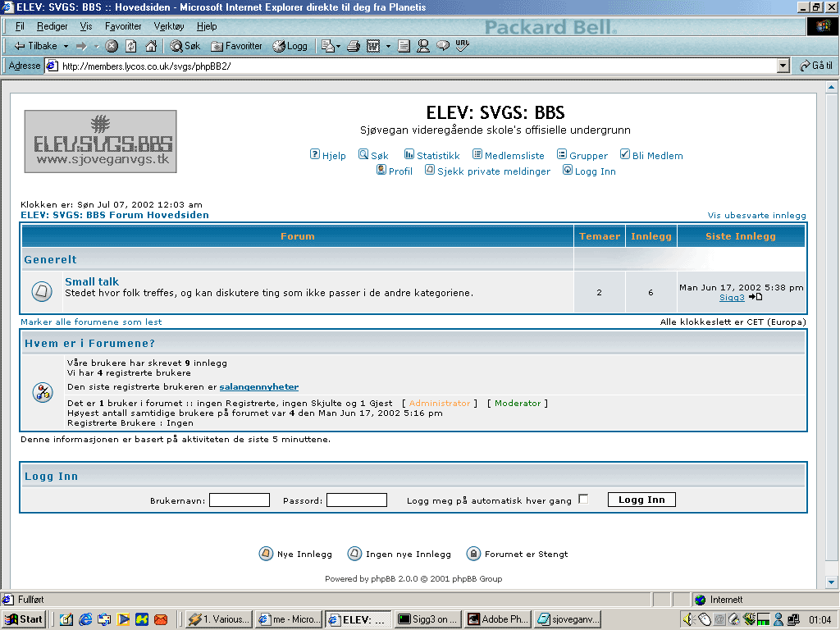Open the address bar dropdown arrow

pyautogui.click(x=783, y=66)
